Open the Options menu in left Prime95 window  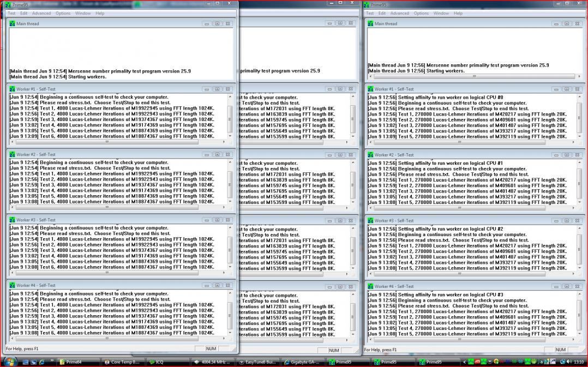tap(63, 13)
